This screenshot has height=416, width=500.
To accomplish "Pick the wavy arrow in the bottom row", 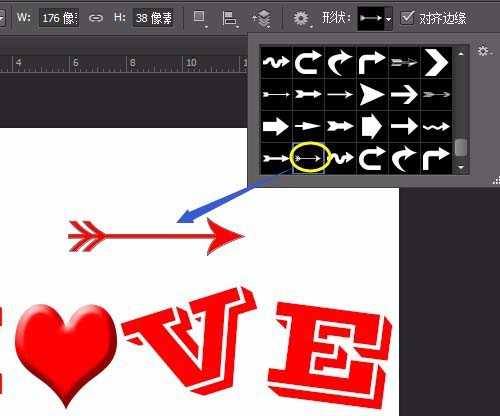I will click(341, 158).
